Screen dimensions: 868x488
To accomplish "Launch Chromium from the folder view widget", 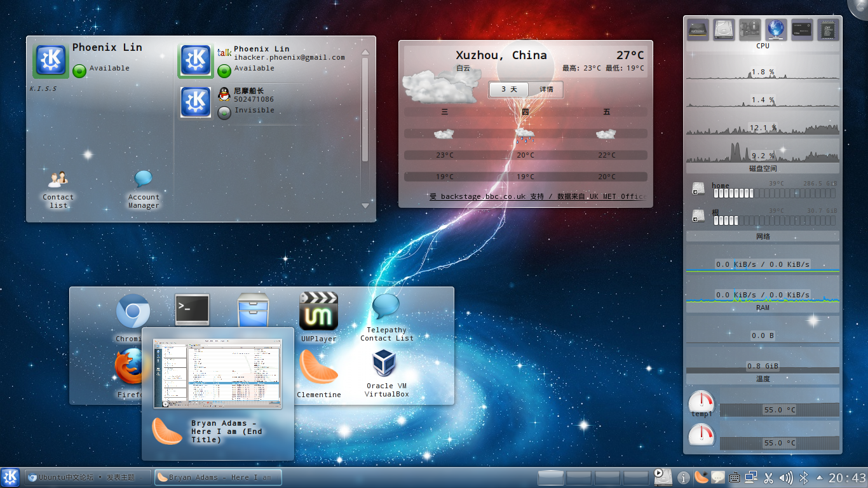I will (x=133, y=311).
